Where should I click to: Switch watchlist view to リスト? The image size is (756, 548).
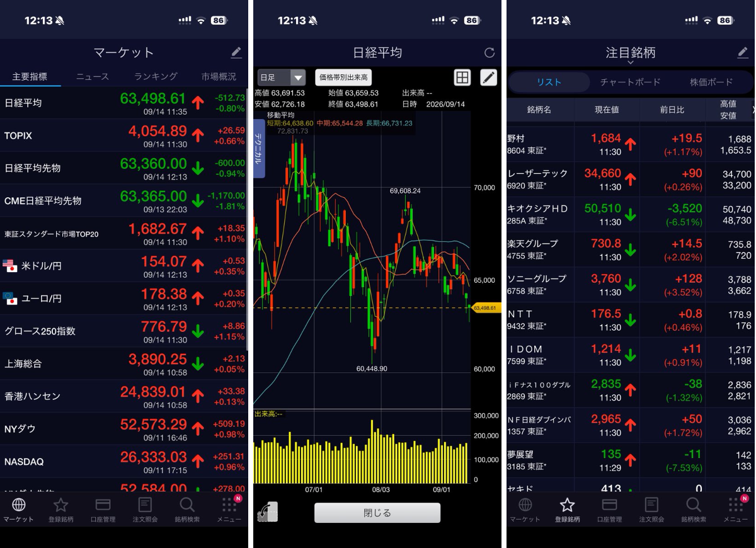pos(549,82)
